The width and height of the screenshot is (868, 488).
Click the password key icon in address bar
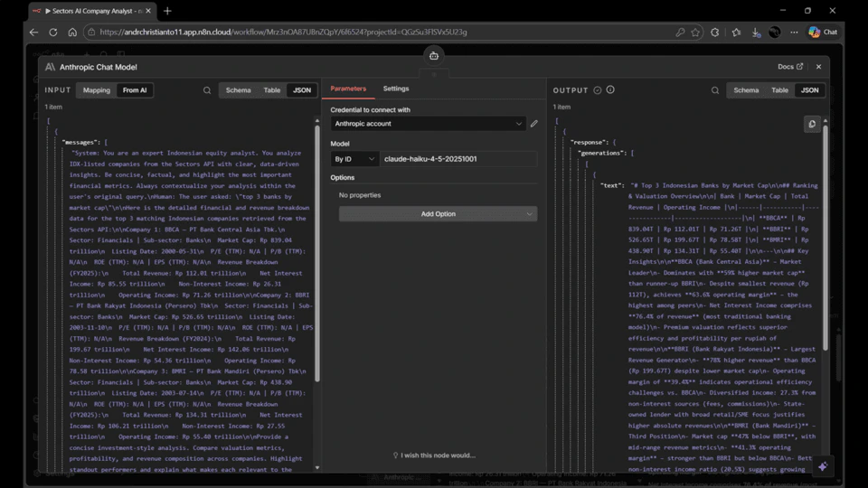(680, 33)
